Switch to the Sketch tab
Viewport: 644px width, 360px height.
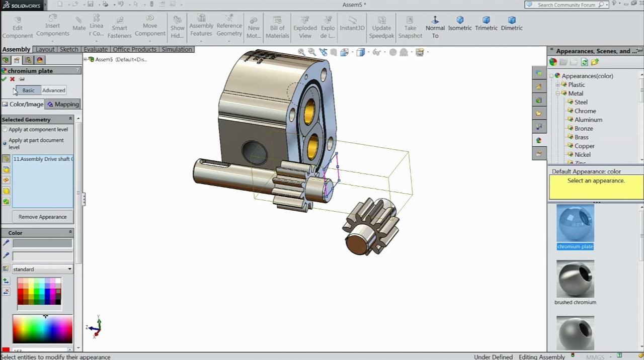[x=69, y=49]
